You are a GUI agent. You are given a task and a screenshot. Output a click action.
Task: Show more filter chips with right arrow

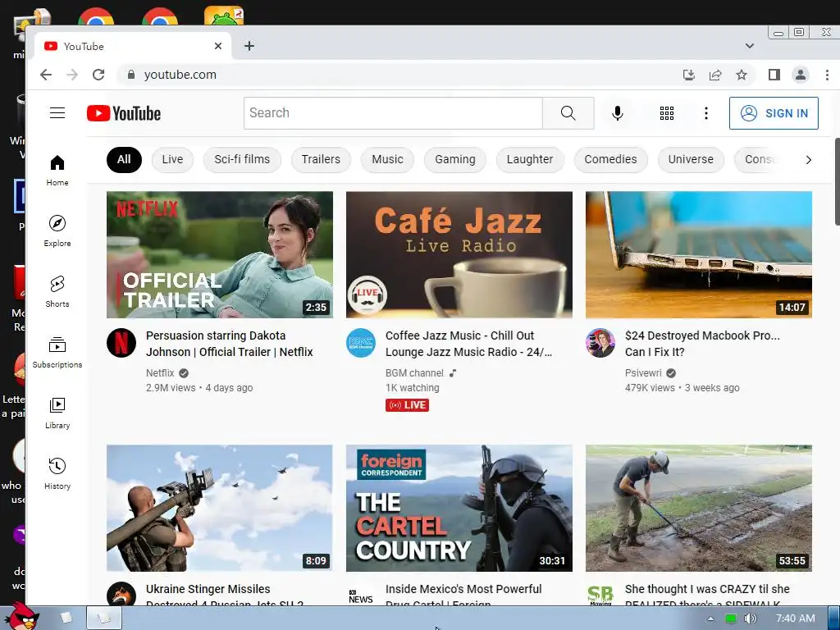click(x=808, y=160)
